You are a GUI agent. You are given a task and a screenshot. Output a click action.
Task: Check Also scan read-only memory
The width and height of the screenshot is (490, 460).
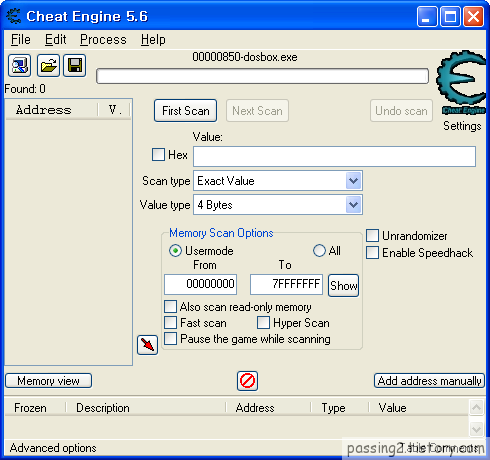(x=170, y=307)
